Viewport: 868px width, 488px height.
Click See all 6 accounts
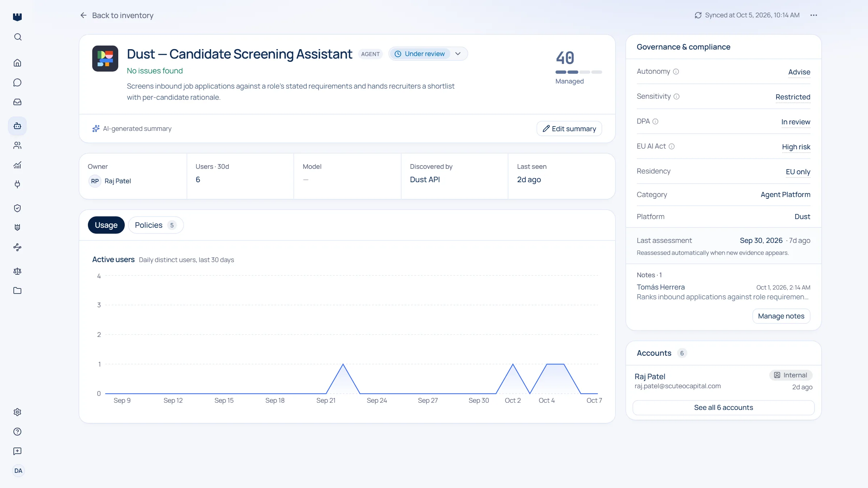click(723, 407)
